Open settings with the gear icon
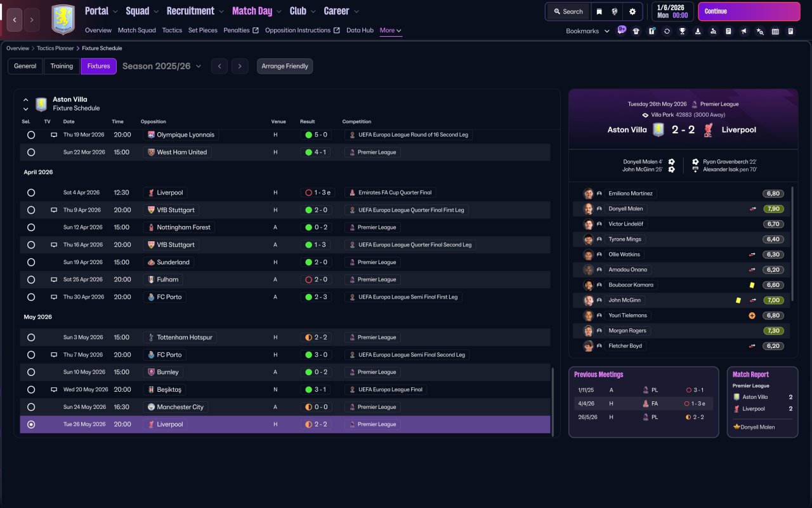Viewport: 812px width, 508px height. [632, 11]
